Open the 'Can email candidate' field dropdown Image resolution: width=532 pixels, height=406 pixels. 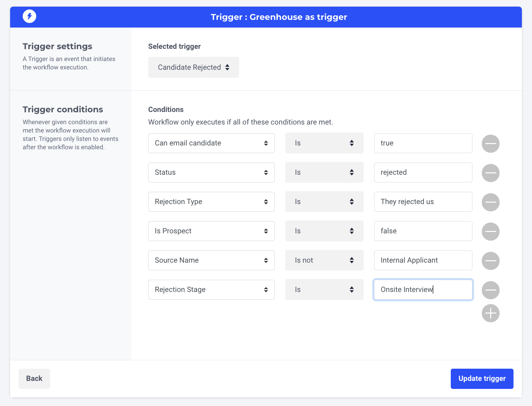(211, 143)
